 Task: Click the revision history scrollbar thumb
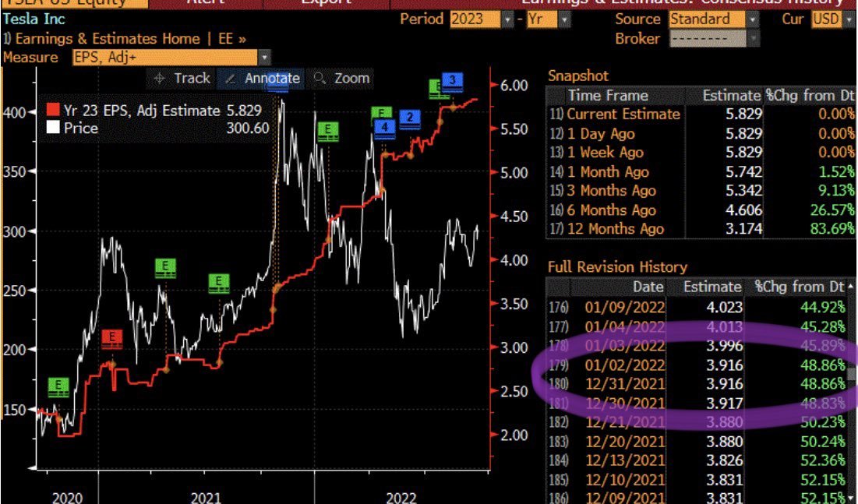851,374
